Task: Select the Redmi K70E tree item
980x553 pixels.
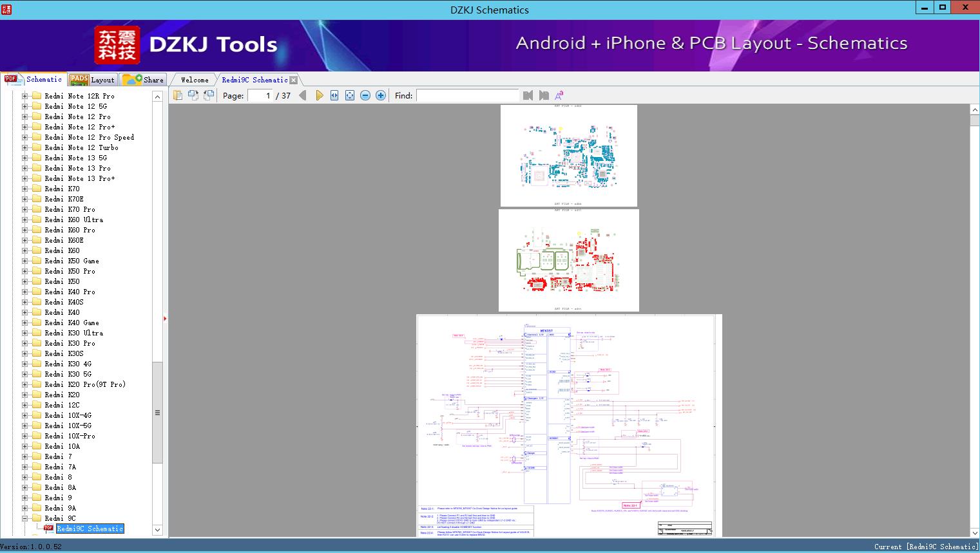Action: (64, 199)
